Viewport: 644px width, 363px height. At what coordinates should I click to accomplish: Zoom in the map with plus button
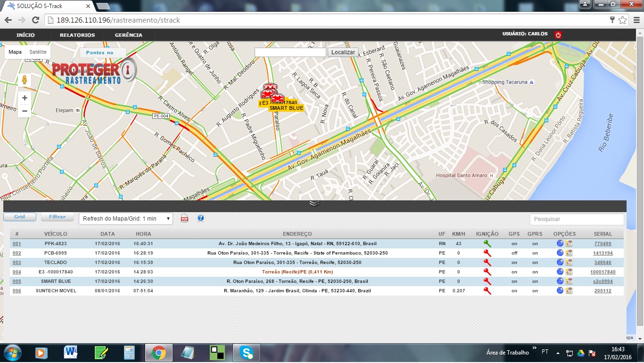pos(25,98)
